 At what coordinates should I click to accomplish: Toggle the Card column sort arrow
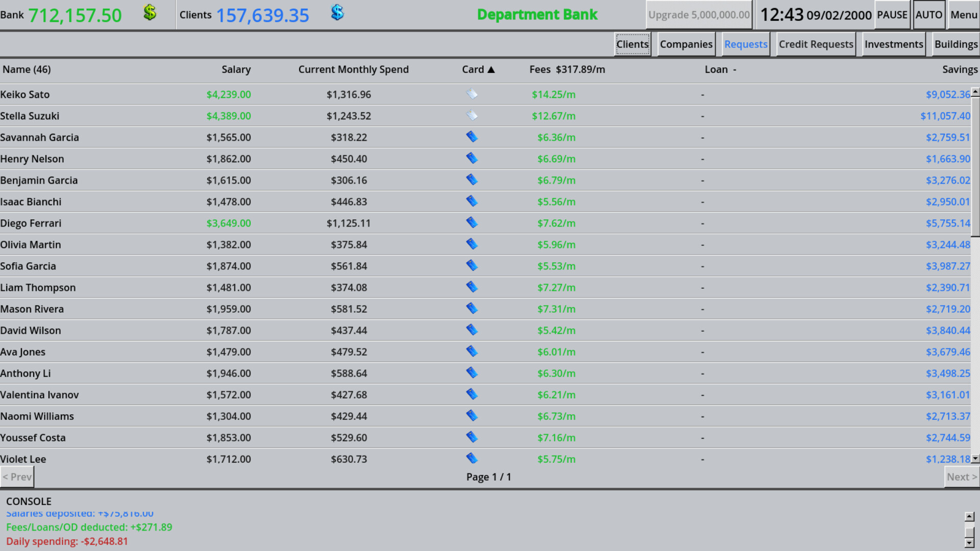(x=492, y=69)
